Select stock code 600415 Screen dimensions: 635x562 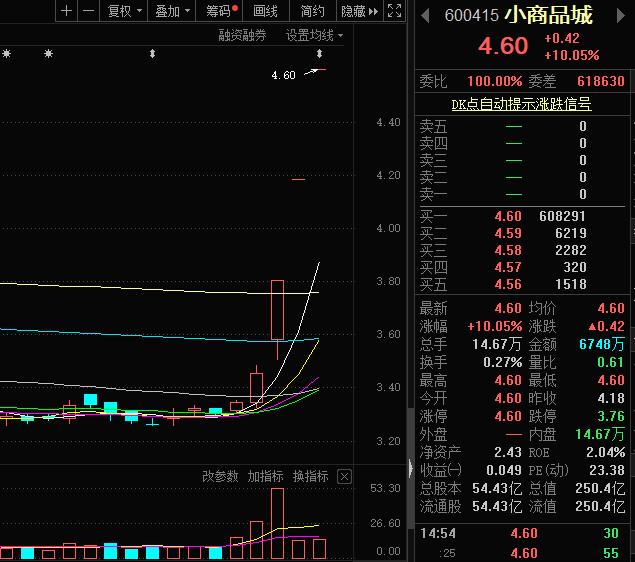click(471, 15)
